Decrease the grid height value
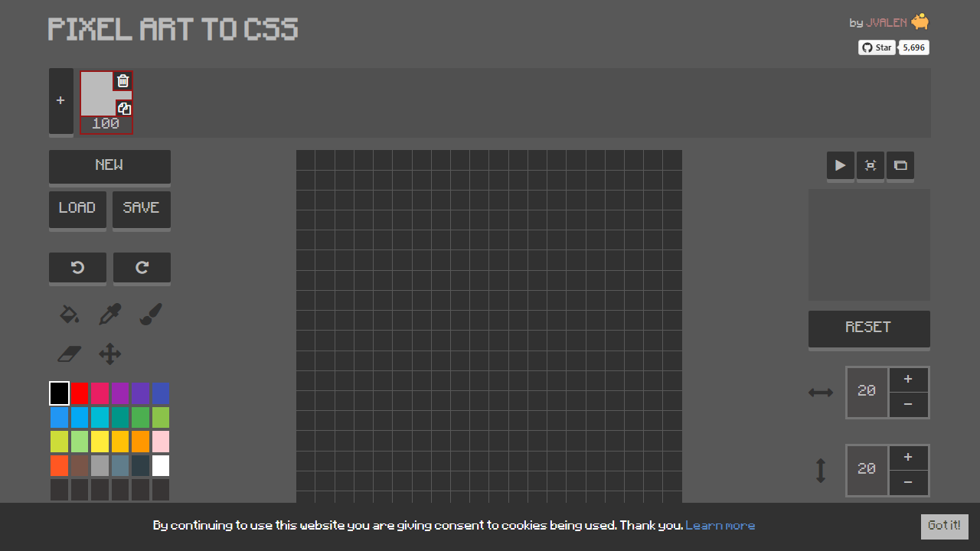Screen dimensions: 980x551 coord(908,482)
